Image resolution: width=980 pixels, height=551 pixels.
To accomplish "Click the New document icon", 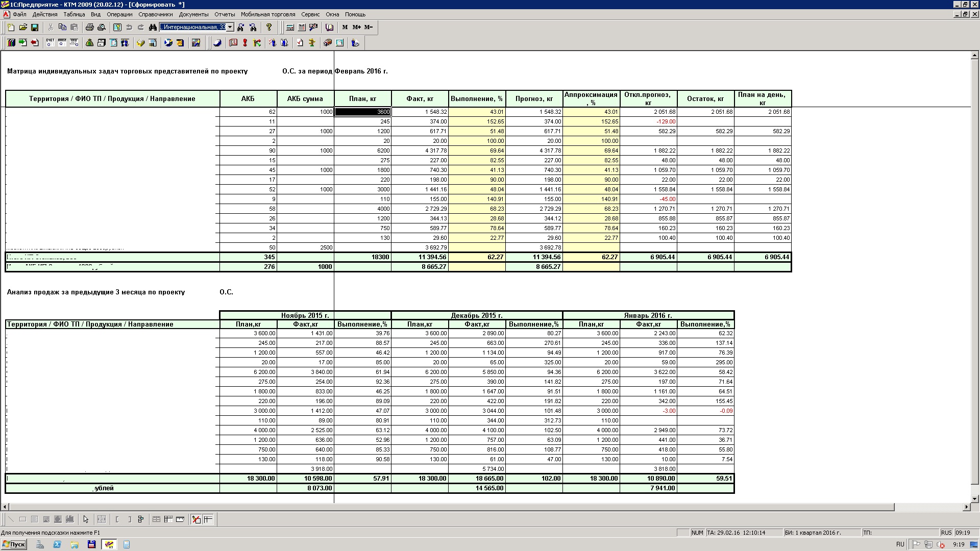I will point(11,28).
